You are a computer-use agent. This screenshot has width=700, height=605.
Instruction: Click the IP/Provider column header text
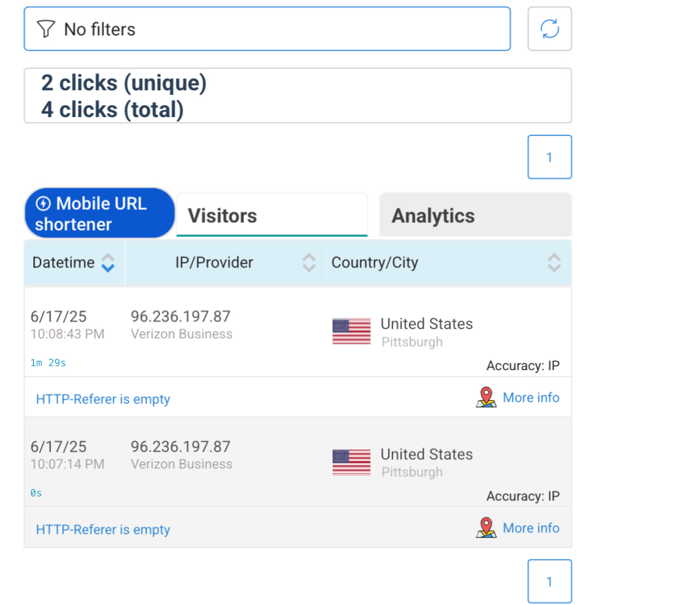coord(214,262)
